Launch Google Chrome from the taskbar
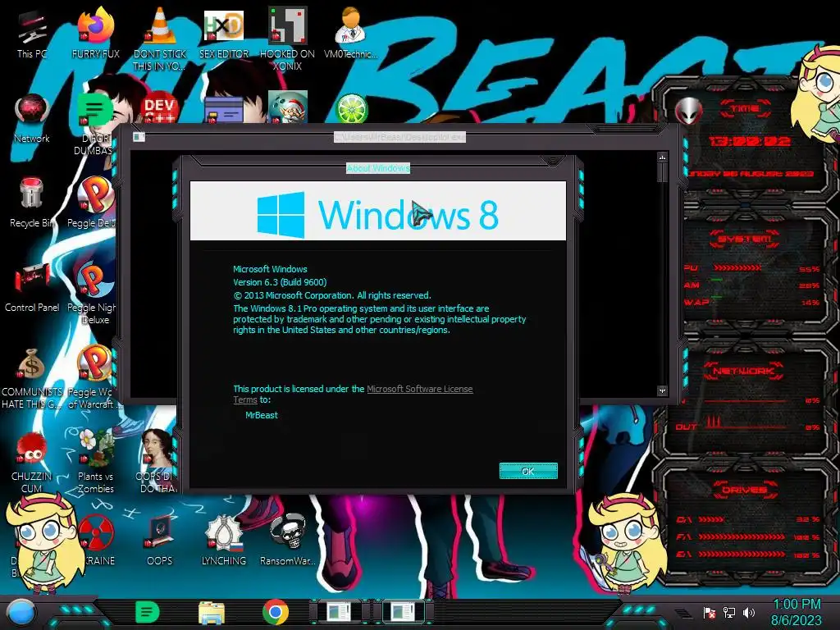 click(x=276, y=612)
